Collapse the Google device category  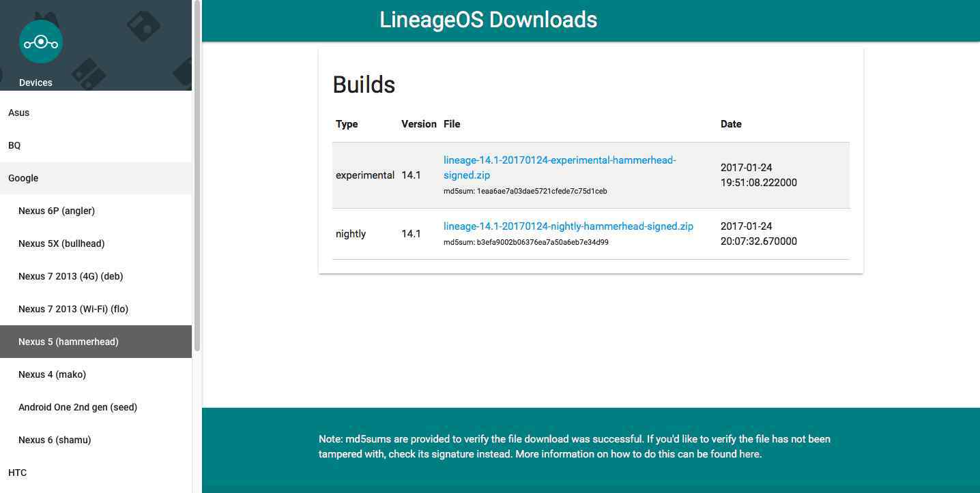[x=96, y=178]
